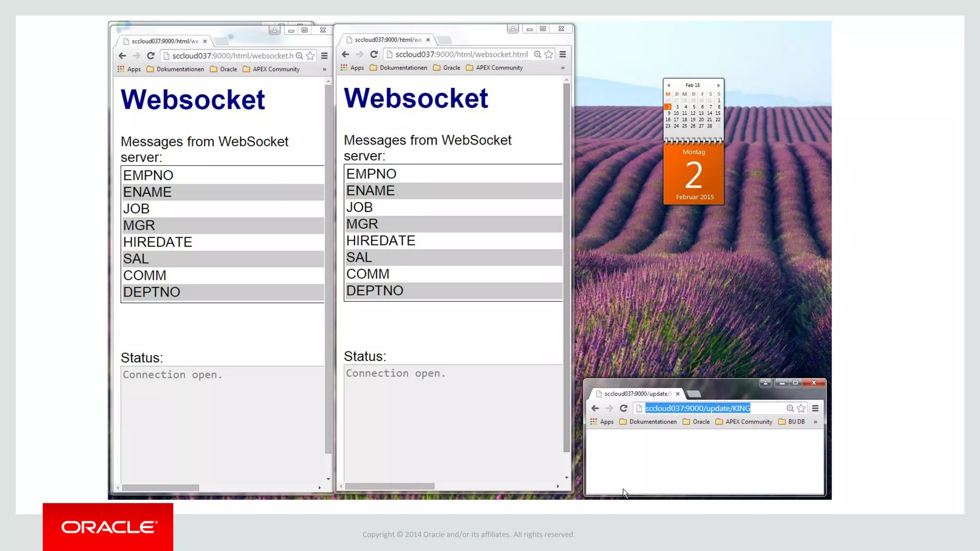The width and height of the screenshot is (980, 551).
Task: Go to previous month in calendar widget
Action: (x=668, y=85)
